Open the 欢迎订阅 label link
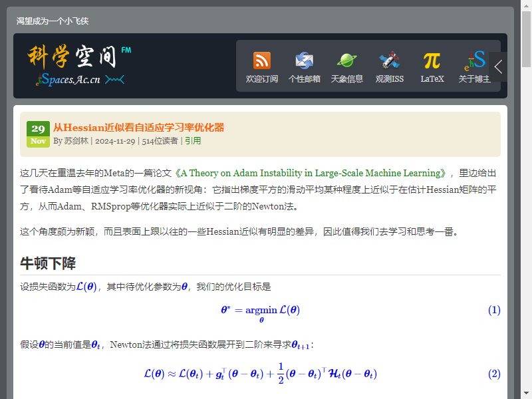This screenshot has height=399, width=532. (261, 78)
